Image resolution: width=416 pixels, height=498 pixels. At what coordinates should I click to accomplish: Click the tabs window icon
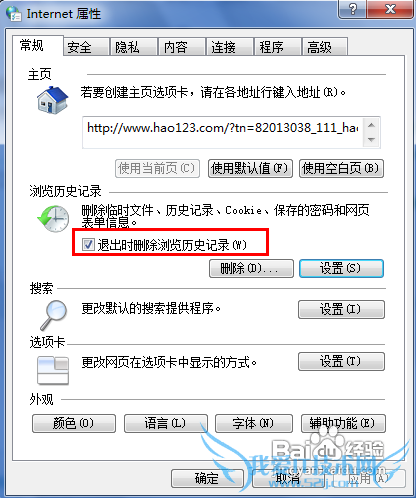[x=53, y=370]
